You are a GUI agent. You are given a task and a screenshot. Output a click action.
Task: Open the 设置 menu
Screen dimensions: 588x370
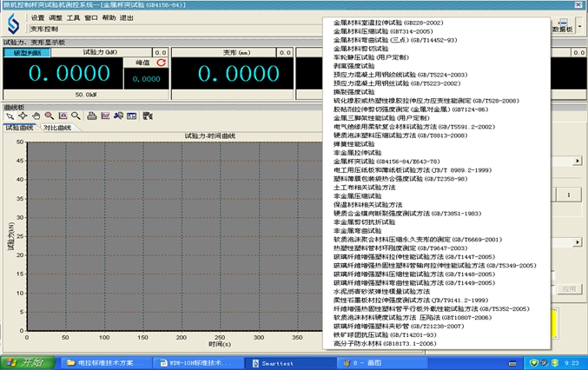point(37,17)
